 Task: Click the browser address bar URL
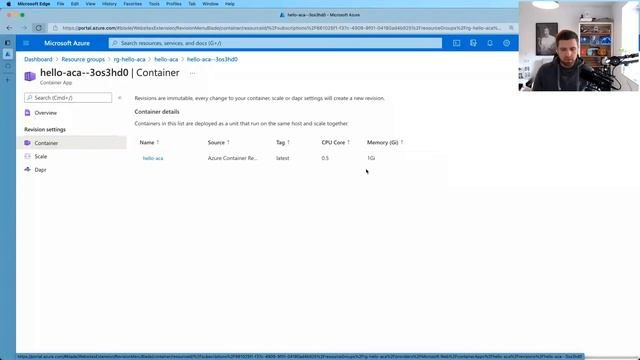(282, 28)
